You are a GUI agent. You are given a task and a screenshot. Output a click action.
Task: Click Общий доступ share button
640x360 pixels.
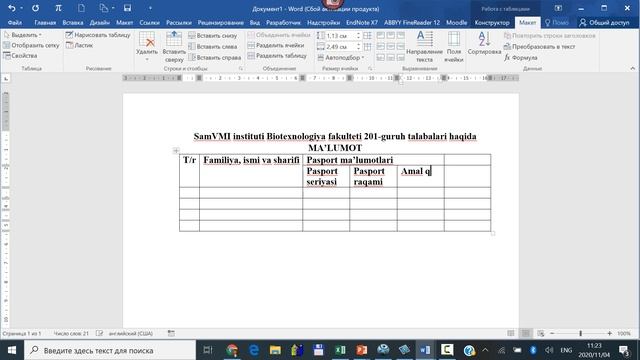coord(604,22)
